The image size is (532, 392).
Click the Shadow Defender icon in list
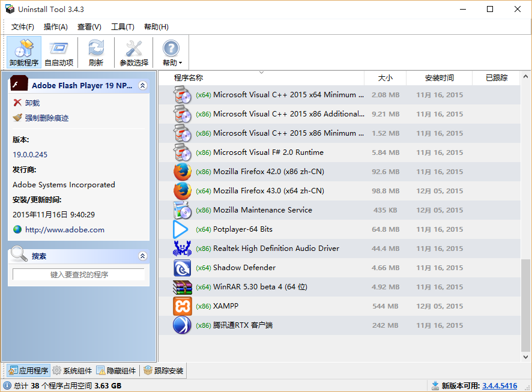(182, 268)
